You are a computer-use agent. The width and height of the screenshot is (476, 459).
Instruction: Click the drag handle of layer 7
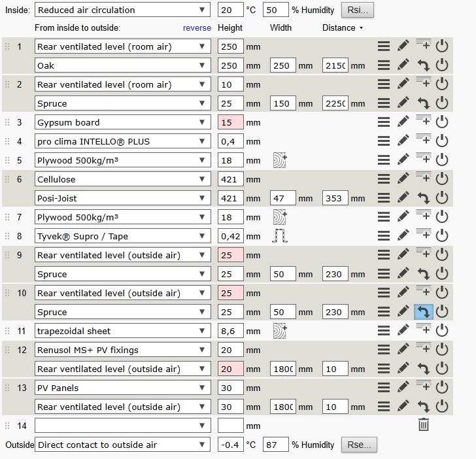(8, 217)
